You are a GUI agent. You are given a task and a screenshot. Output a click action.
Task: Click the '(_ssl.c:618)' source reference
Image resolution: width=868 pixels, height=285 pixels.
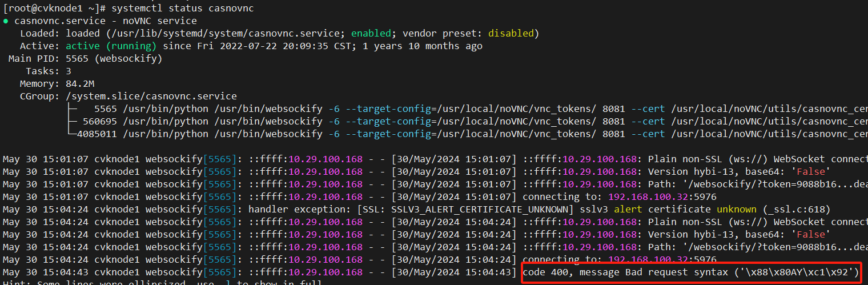[795, 209]
